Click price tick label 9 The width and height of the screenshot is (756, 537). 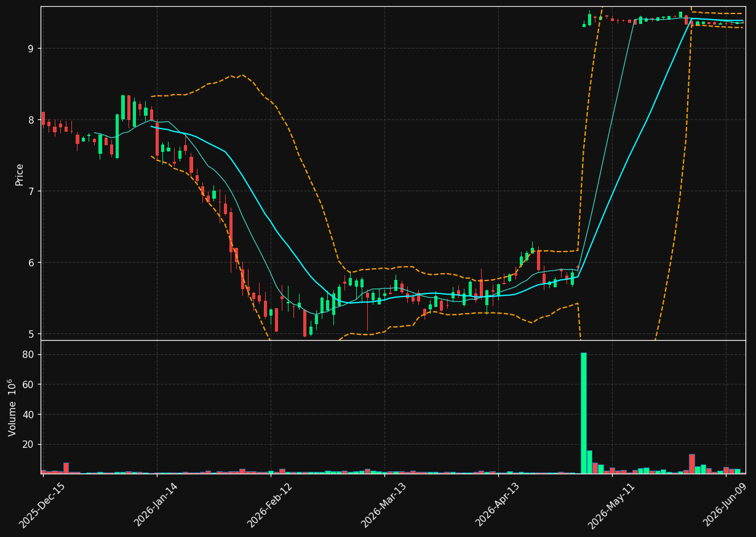(31, 49)
